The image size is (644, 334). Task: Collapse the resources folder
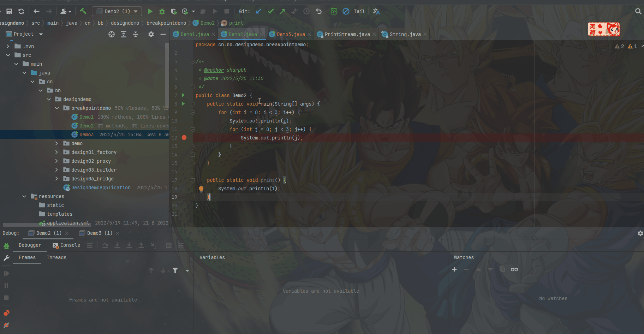coord(24,196)
